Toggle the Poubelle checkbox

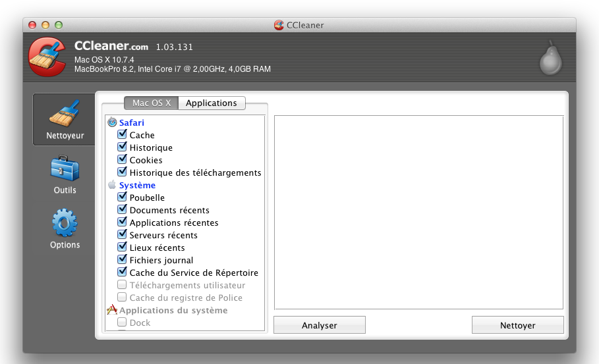[122, 197]
